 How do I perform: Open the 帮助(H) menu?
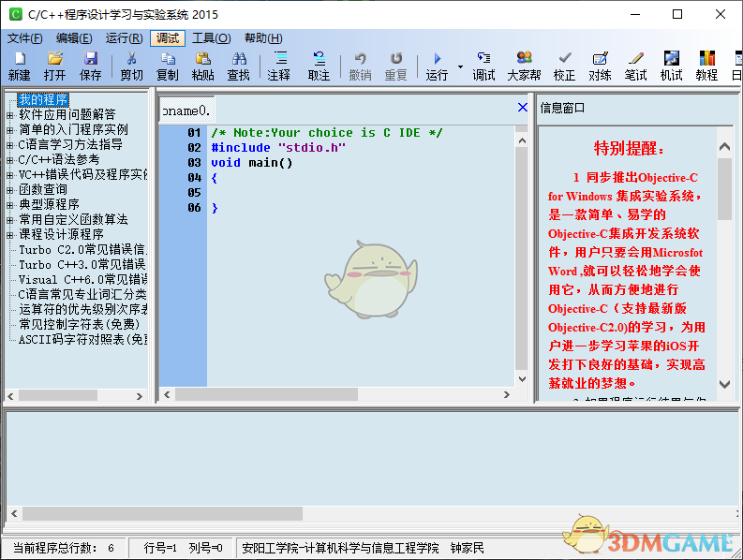pyautogui.click(x=263, y=38)
